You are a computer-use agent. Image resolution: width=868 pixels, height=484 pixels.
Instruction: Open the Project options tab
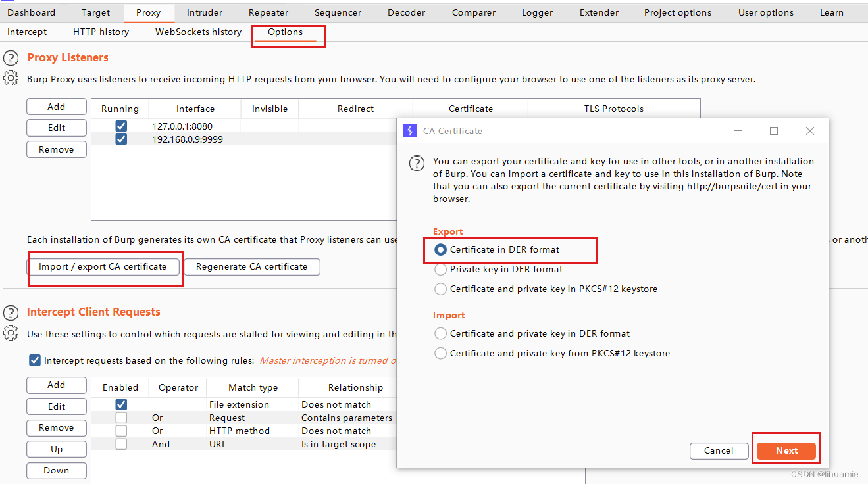click(678, 12)
